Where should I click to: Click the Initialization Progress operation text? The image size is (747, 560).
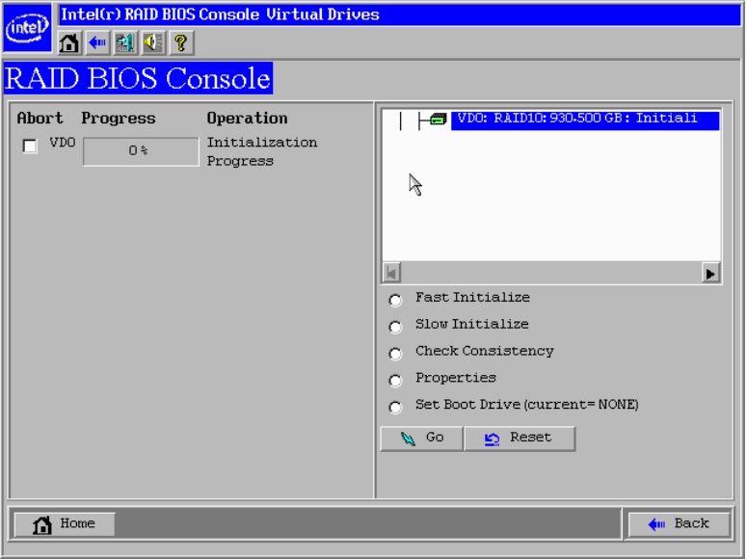[261, 151]
